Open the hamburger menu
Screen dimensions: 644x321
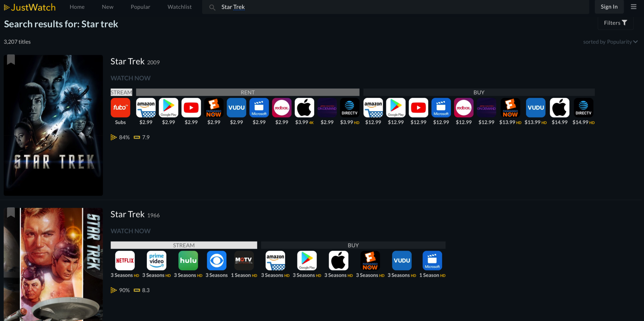coord(634,7)
